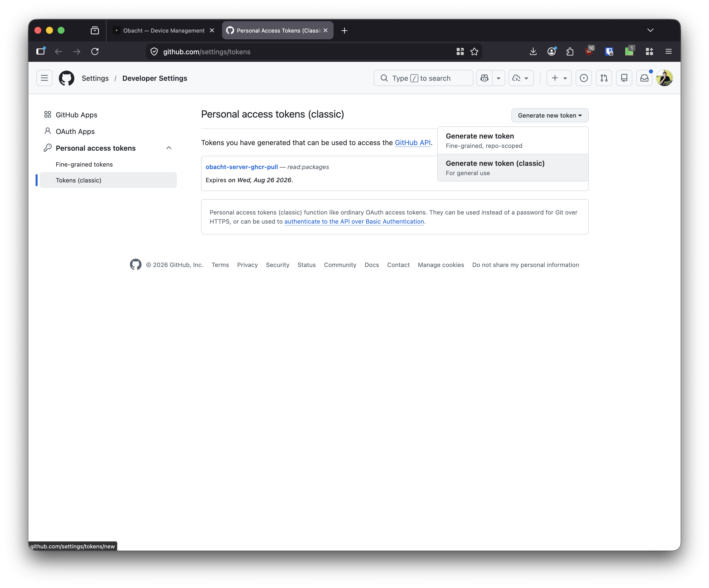Click the QR/grid icon in address bar

pyautogui.click(x=460, y=52)
